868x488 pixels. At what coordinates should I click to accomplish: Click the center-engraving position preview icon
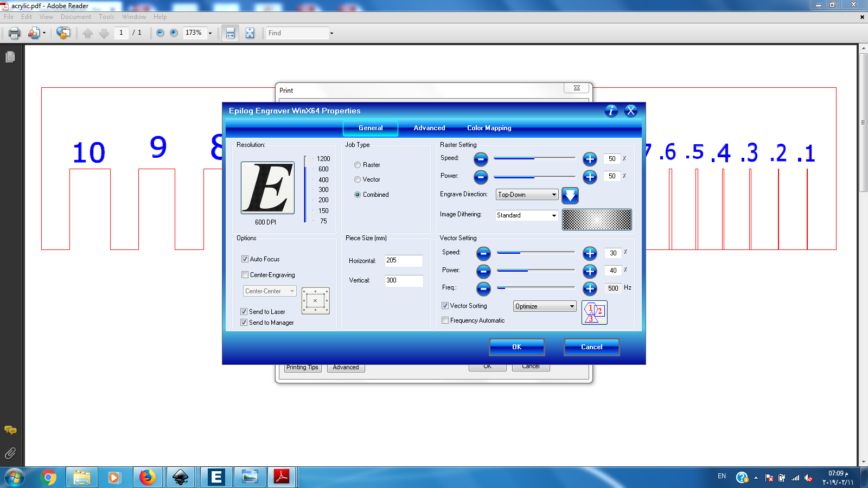(x=316, y=301)
